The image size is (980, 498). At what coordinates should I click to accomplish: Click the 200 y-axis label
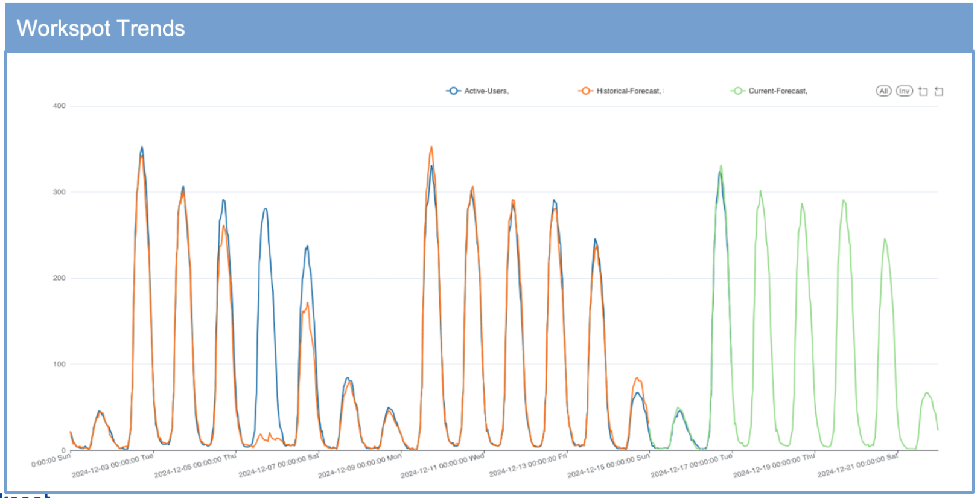[59, 278]
